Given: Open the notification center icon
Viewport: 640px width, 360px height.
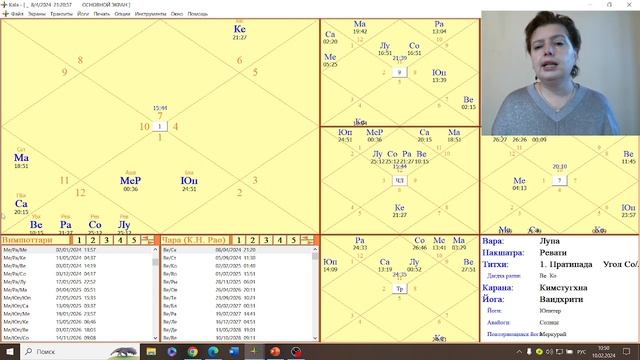Looking at the screenshot, I should (627, 351).
